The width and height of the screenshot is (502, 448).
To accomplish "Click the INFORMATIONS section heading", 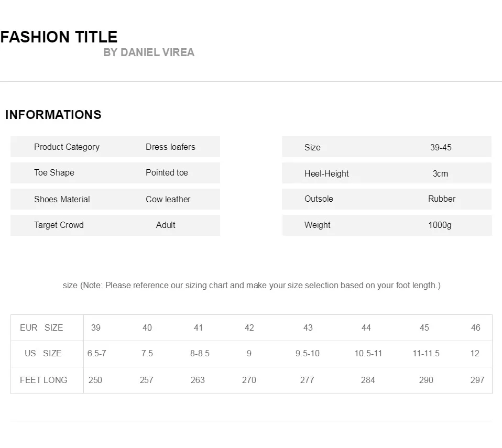I will (53, 115).
